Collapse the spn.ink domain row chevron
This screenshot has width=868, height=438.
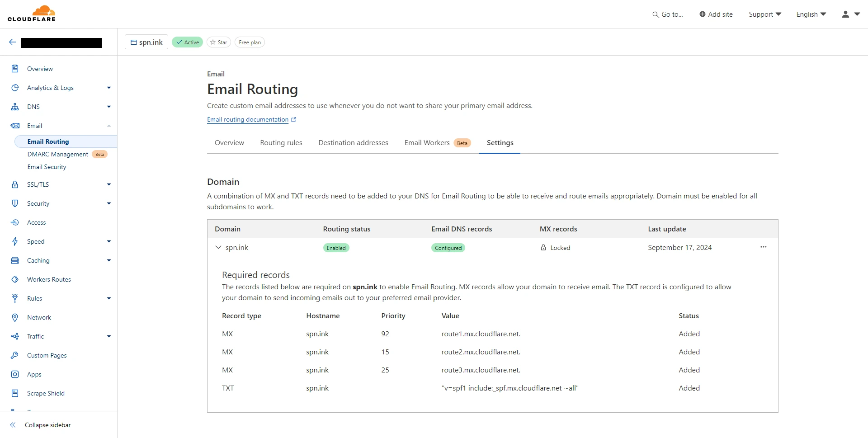(x=218, y=247)
